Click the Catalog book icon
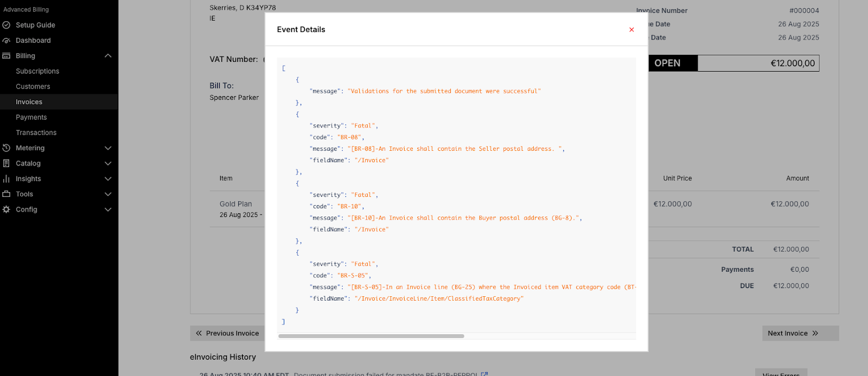 point(7,163)
